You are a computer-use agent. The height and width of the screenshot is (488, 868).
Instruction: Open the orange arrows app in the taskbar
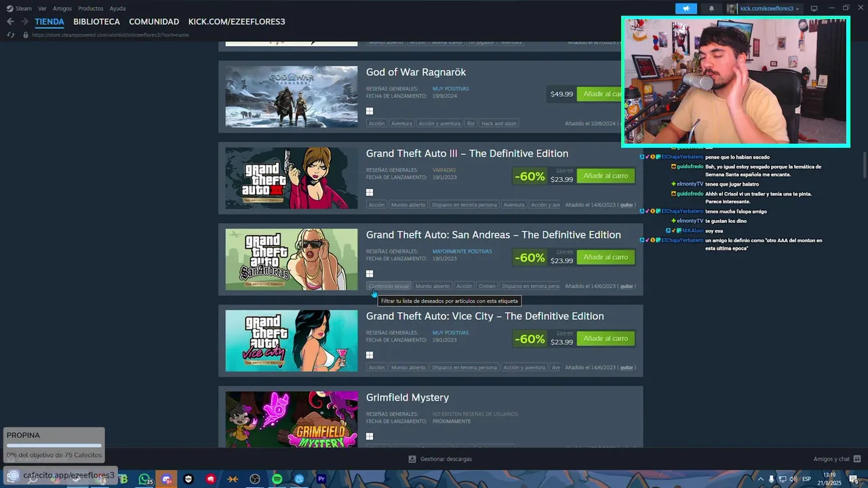tap(233, 479)
